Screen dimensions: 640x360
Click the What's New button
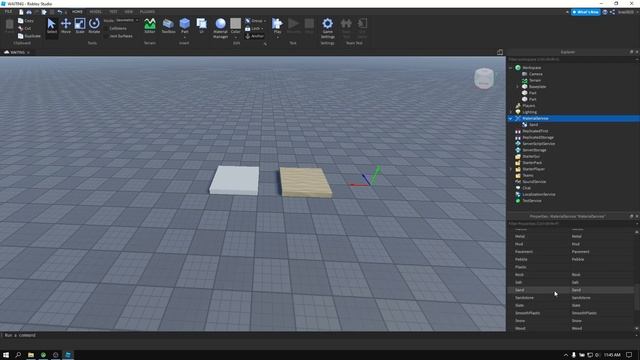click(x=585, y=12)
